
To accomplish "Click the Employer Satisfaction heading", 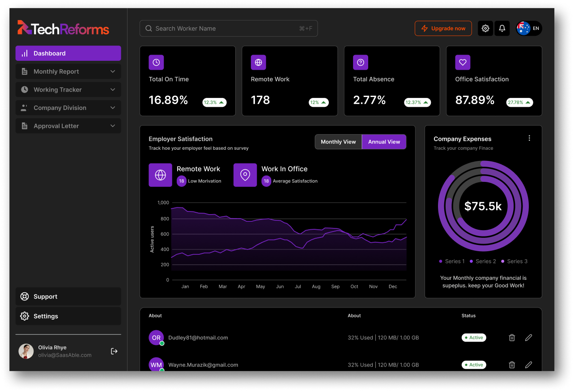I will (181, 139).
